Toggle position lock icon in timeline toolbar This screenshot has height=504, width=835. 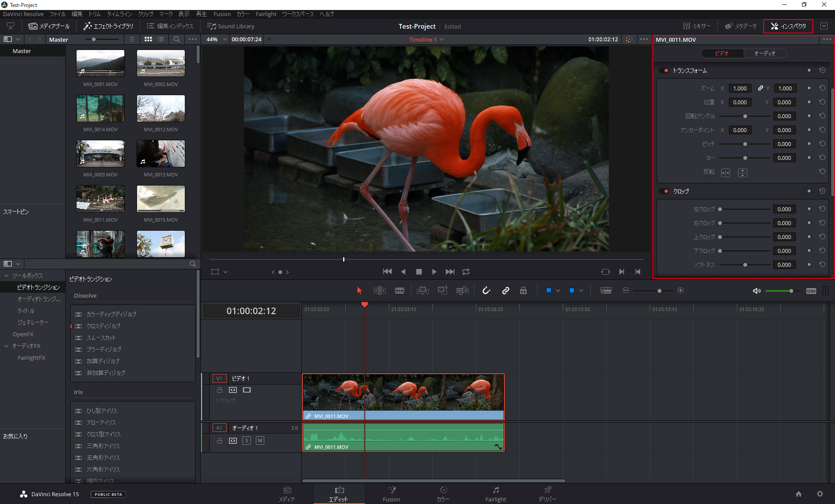point(524,291)
